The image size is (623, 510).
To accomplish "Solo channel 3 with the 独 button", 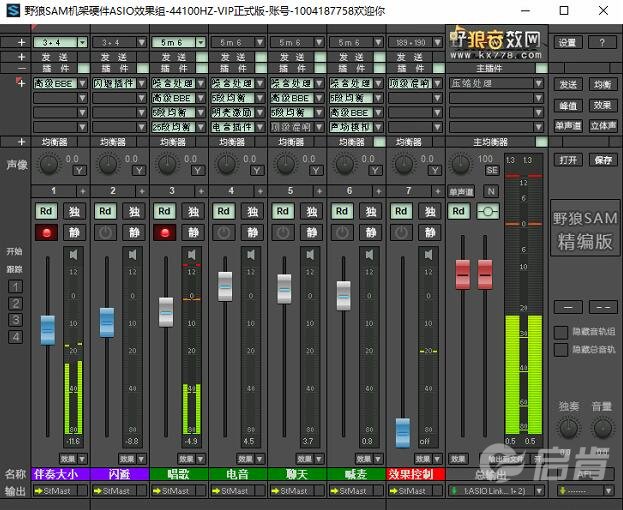I will [x=193, y=211].
